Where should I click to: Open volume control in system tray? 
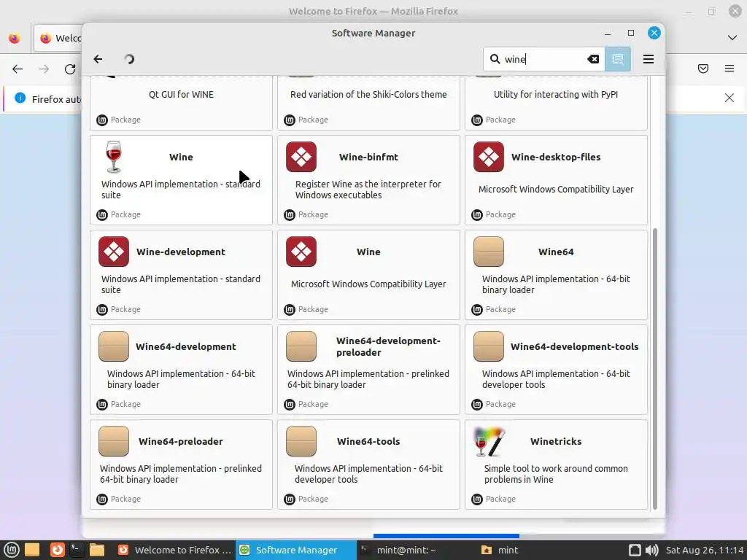coord(651,550)
